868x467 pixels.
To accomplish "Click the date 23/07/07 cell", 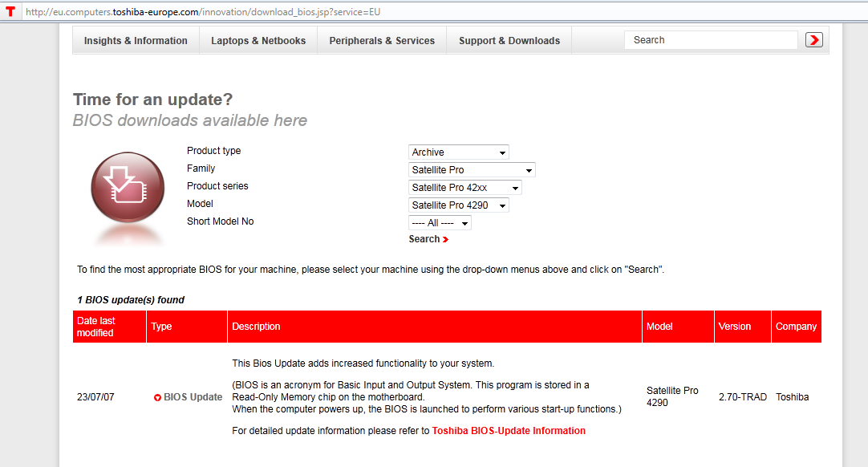I will click(x=95, y=397).
